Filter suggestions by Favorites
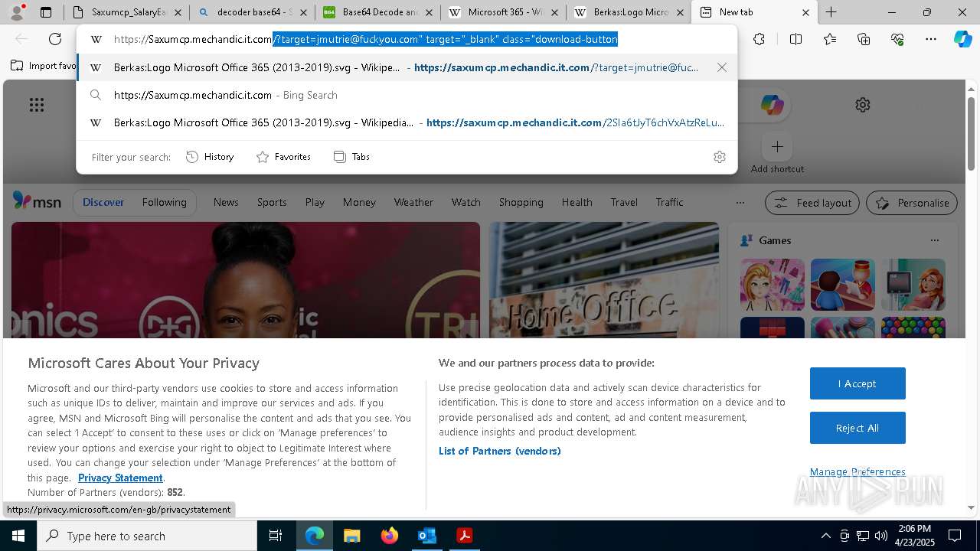This screenshot has height=551, width=980. coord(283,157)
